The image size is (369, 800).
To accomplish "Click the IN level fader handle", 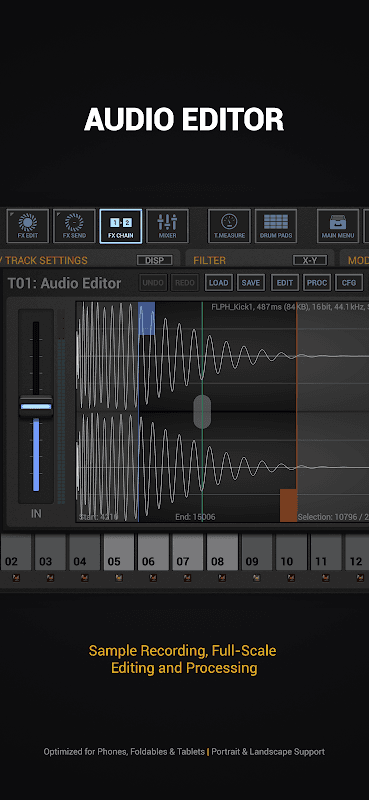I will [x=36, y=407].
